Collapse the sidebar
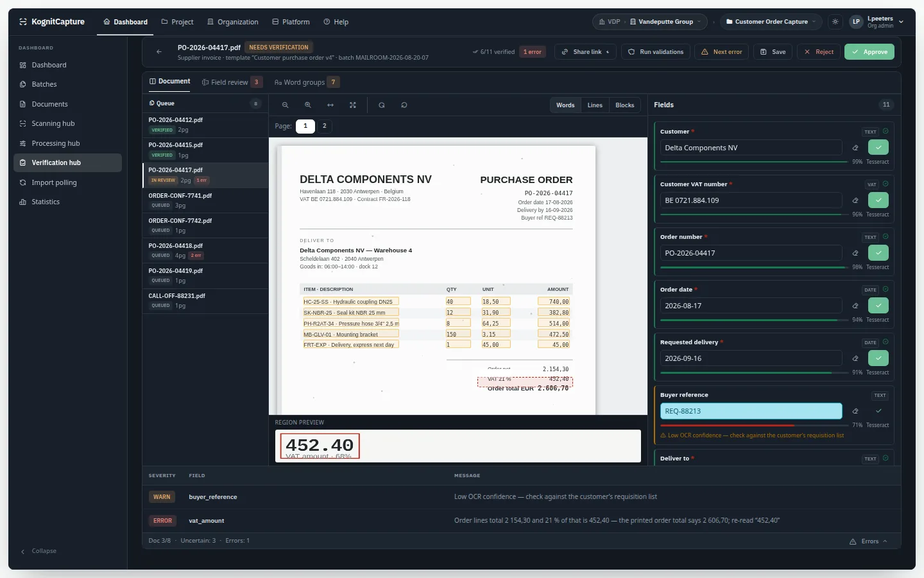924x578 pixels. point(38,551)
